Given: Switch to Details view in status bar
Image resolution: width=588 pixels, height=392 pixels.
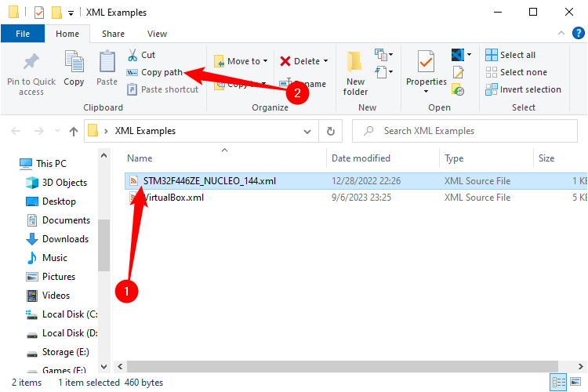Looking at the screenshot, I should tap(558, 383).
